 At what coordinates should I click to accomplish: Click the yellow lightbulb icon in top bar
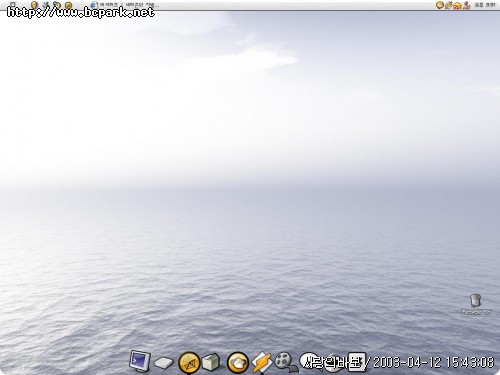click(x=34, y=5)
